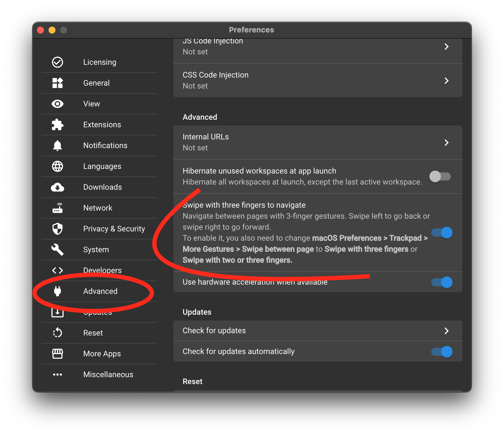Image resolution: width=504 pixels, height=435 pixels.
Task: Open the View section in sidebar
Action: [x=91, y=104]
